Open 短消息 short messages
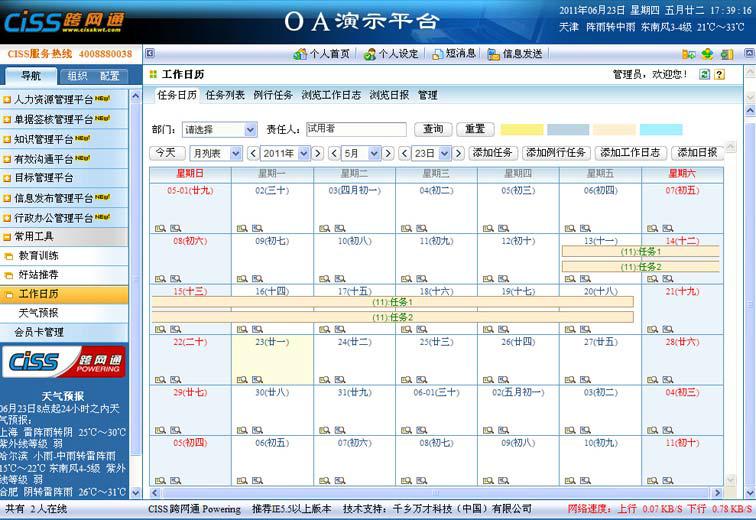756x520 pixels. coord(454,54)
